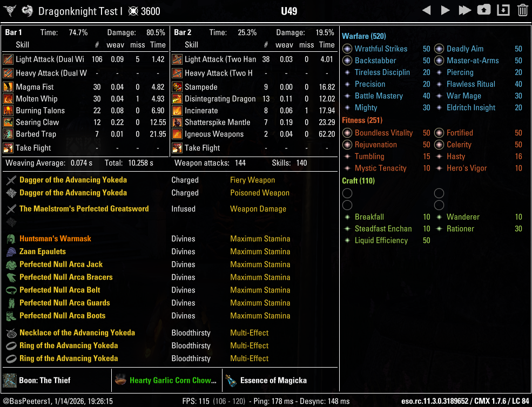The image size is (532, 407).
Task: Click the Deadly Aim champion star slot
Action: click(x=439, y=49)
